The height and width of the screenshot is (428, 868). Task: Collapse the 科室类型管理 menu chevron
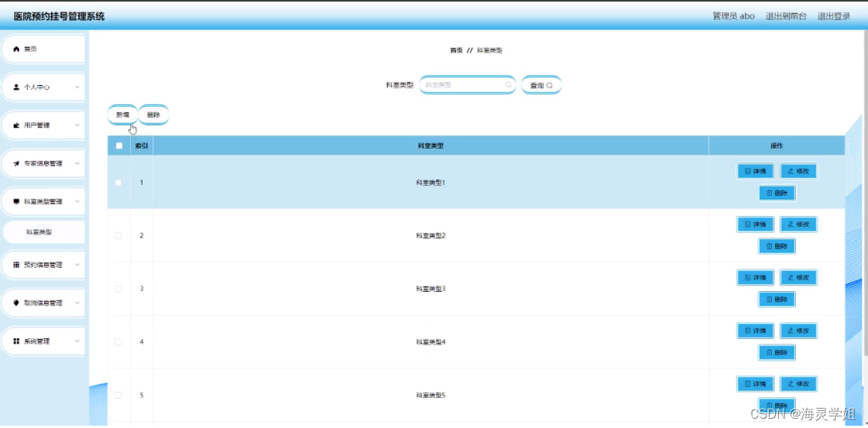pyautogui.click(x=77, y=202)
